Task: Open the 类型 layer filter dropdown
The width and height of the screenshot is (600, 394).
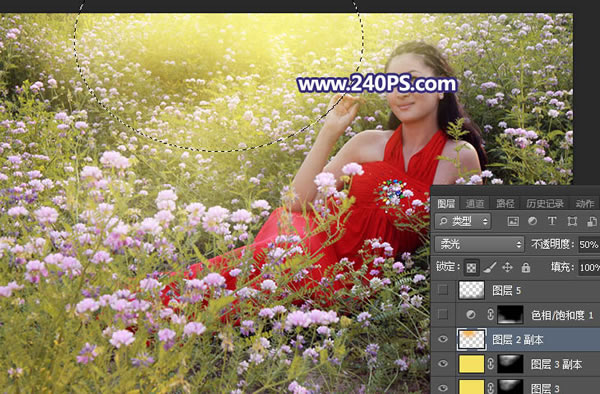Action: (463, 221)
